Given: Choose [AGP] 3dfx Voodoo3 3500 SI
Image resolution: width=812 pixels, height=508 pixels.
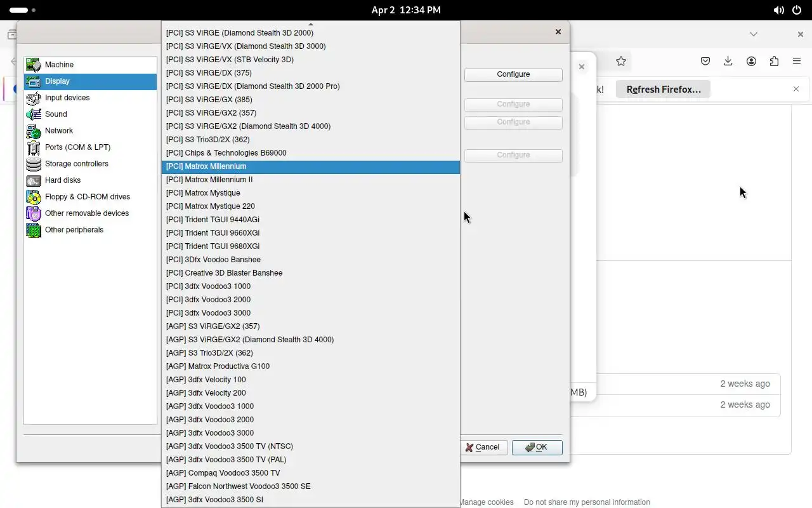Looking at the screenshot, I should pyautogui.click(x=311, y=500).
